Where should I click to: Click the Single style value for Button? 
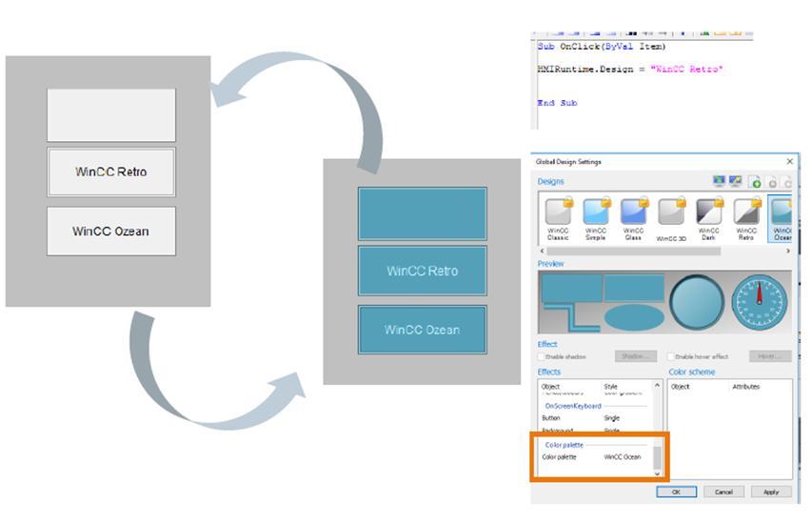tap(611, 418)
